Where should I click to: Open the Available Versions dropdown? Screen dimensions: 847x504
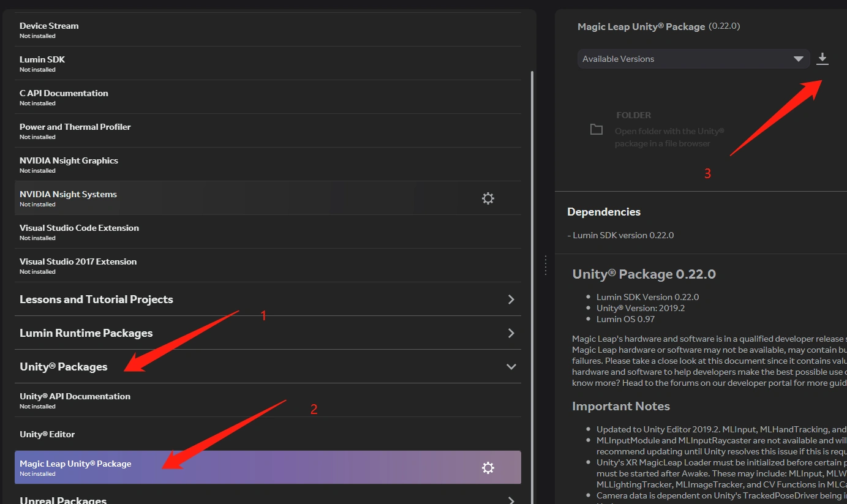[x=692, y=59]
